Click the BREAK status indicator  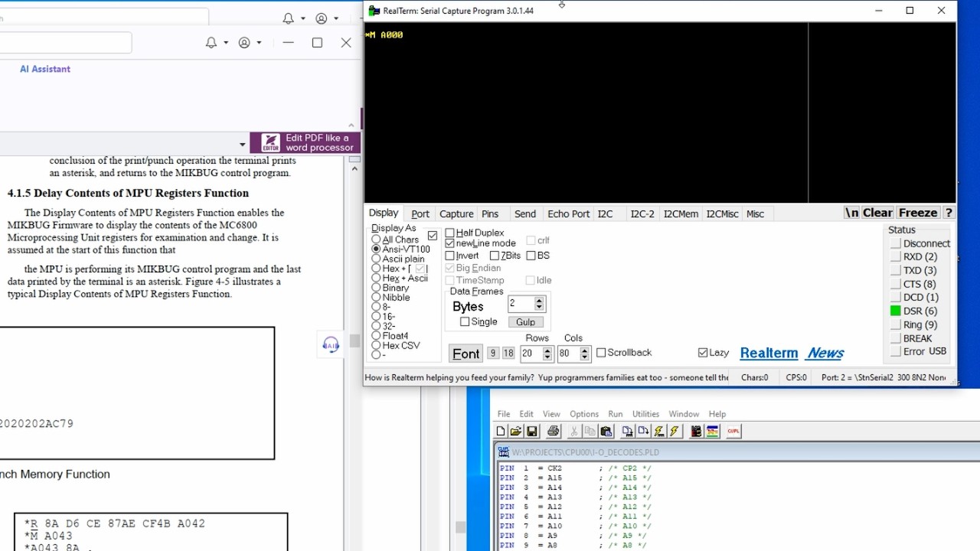tap(895, 338)
